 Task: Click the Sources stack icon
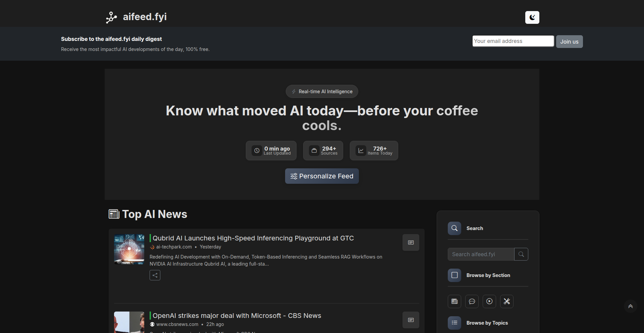[x=314, y=151]
